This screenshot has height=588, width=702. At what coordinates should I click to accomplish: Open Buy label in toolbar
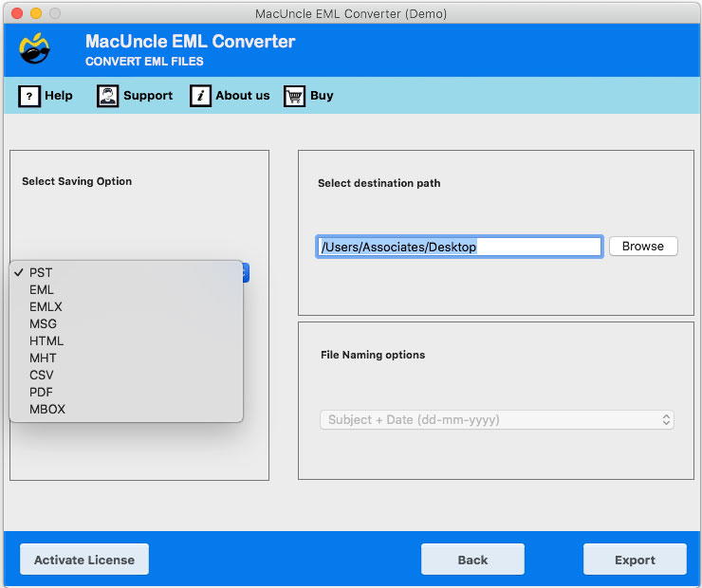click(322, 96)
